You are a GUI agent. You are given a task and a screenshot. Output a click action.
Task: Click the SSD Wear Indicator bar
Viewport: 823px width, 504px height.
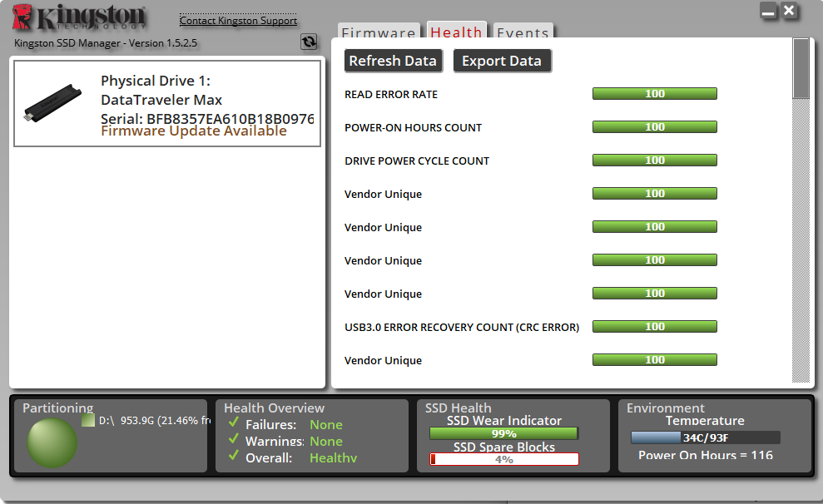coord(503,433)
